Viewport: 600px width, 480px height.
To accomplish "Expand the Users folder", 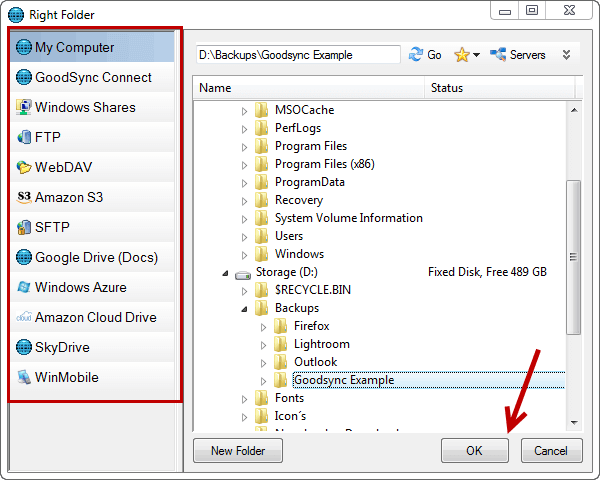I will tap(244, 237).
